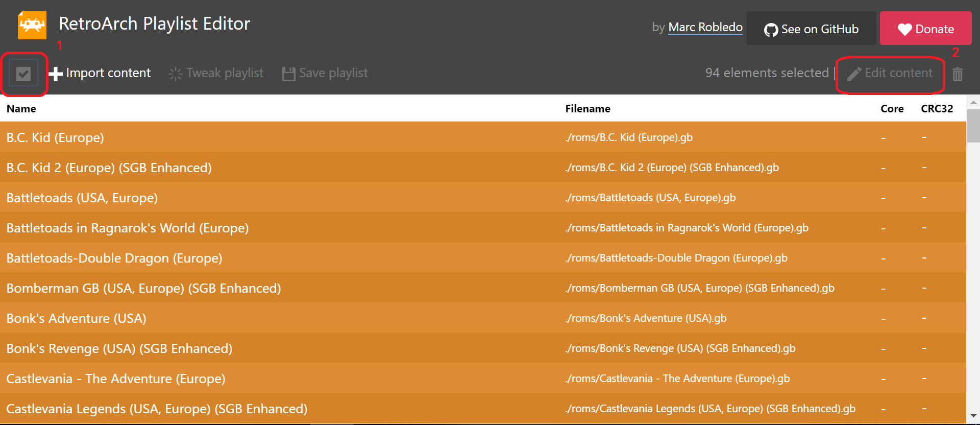Select Bomberman GB (USA, Europe) name
980x425 pixels.
click(143, 288)
